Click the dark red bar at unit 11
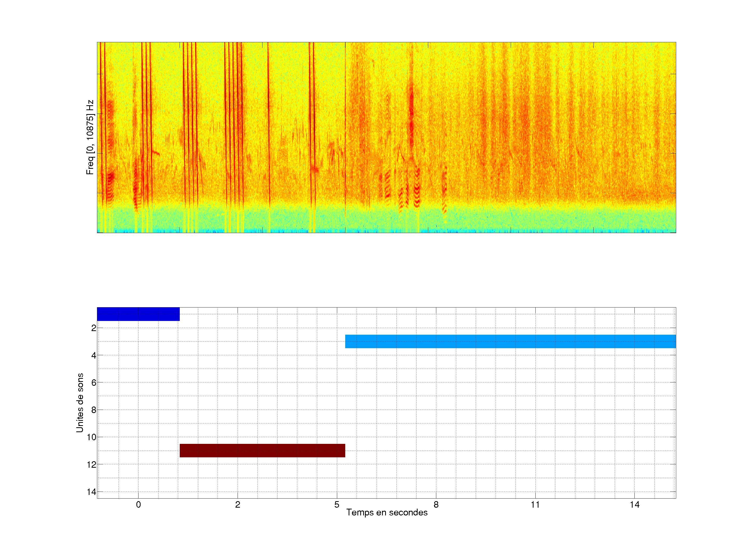This screenshot has height=560, width=747. coord(262,450)
